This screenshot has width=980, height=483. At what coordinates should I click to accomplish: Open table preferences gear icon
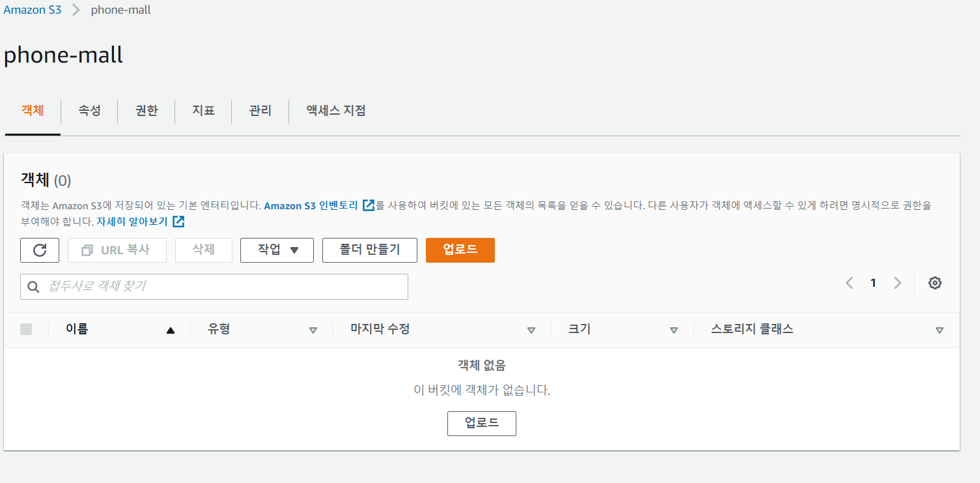(935, 283)
